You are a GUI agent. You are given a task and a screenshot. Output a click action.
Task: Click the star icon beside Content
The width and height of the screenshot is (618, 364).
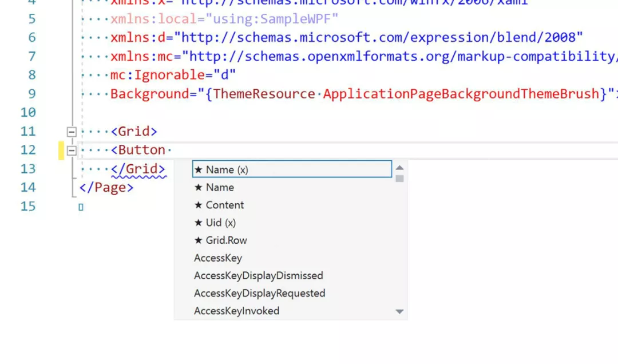click(x=198, y=205)
